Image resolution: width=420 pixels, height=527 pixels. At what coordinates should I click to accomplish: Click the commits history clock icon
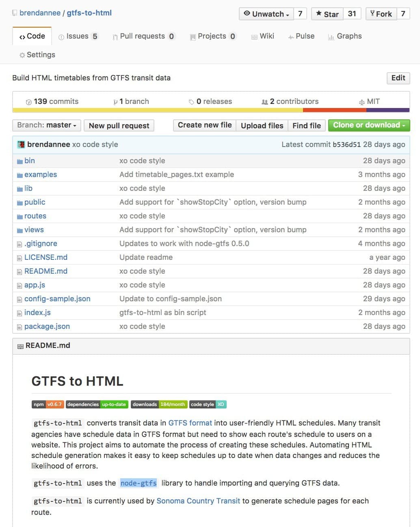pos(28,102)
